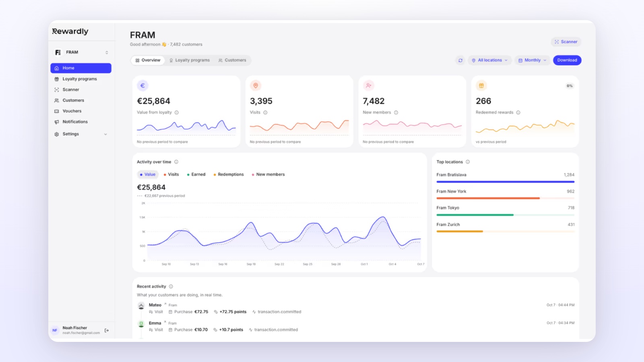
Task: Click info icon next to Top locations
Action: 468,162
